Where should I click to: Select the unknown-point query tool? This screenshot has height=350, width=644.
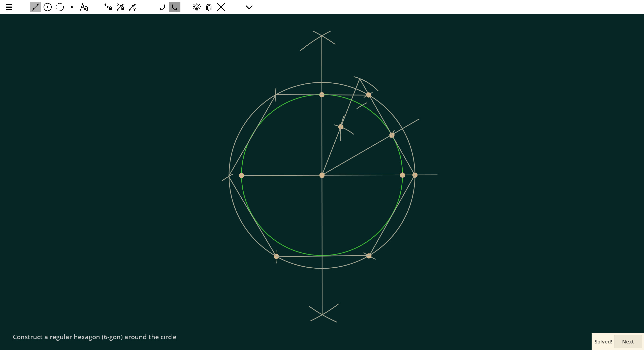[132, 7]
